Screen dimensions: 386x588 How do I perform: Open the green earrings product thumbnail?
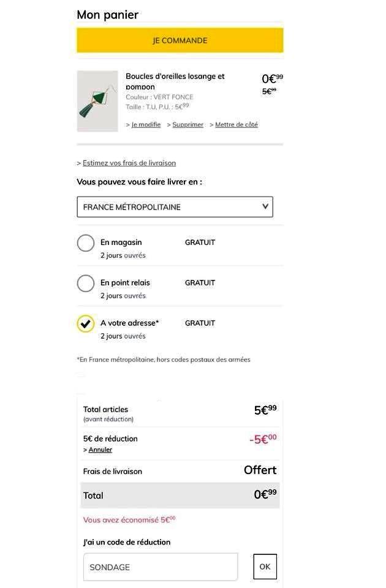tap(97, 101)
